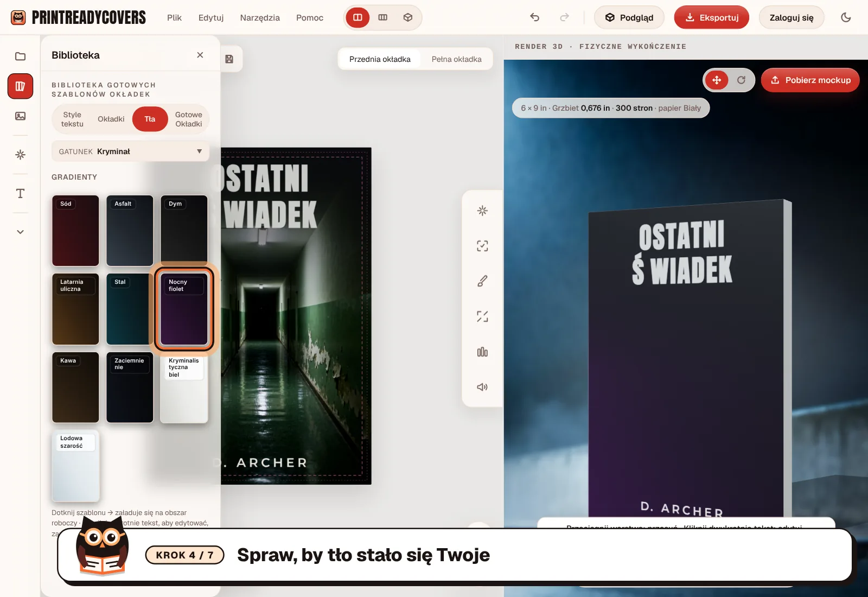Click the speaker sound icon
Viewport: 868px width, 597px height.
coord(482,387)
